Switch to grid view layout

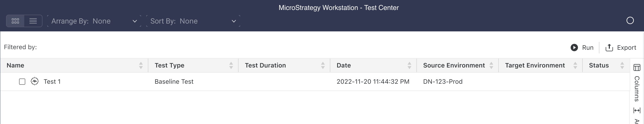[x=15, y=21]
